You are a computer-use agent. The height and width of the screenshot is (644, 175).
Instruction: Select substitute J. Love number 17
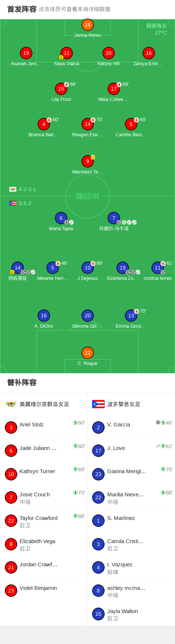pos(98,451)
